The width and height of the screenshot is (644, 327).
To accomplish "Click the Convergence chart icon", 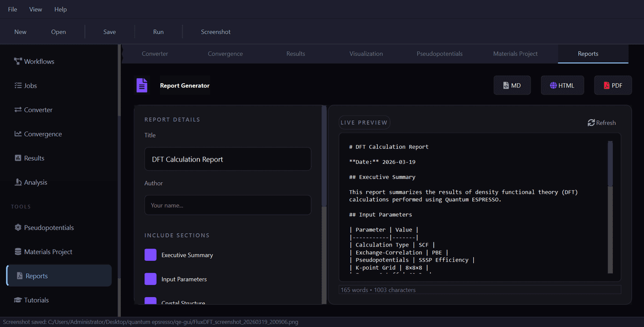I will pos(18,134).
